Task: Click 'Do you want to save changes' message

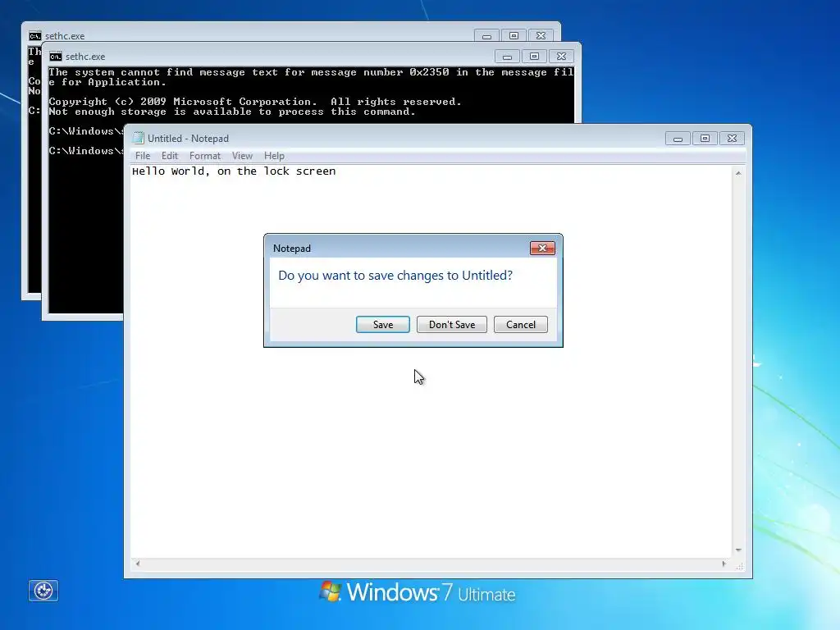Action: click(x=395, y=276)
